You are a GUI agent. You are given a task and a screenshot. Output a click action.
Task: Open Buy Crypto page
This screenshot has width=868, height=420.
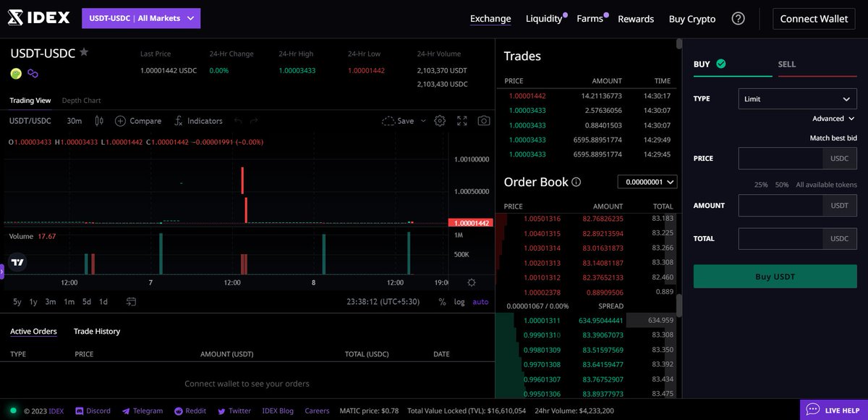(x=692, y=19)
